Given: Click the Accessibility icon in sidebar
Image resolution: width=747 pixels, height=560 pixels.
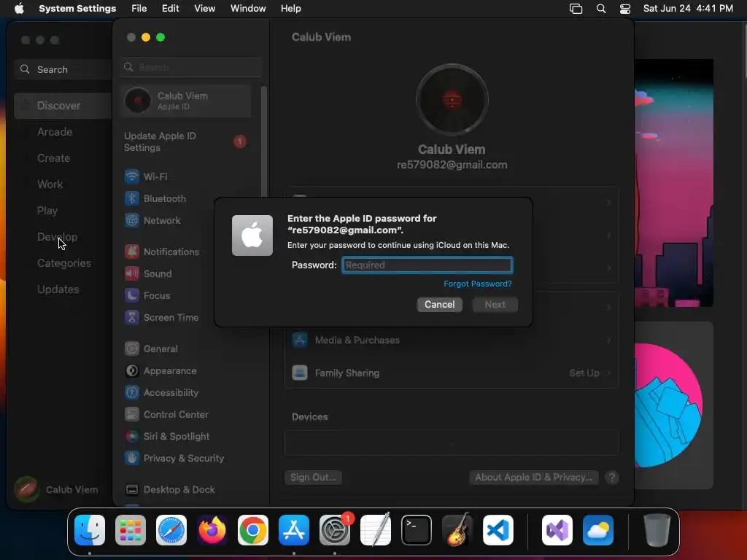Looking at the screenshot, I should pyautogui.click(x=132, y=392).
